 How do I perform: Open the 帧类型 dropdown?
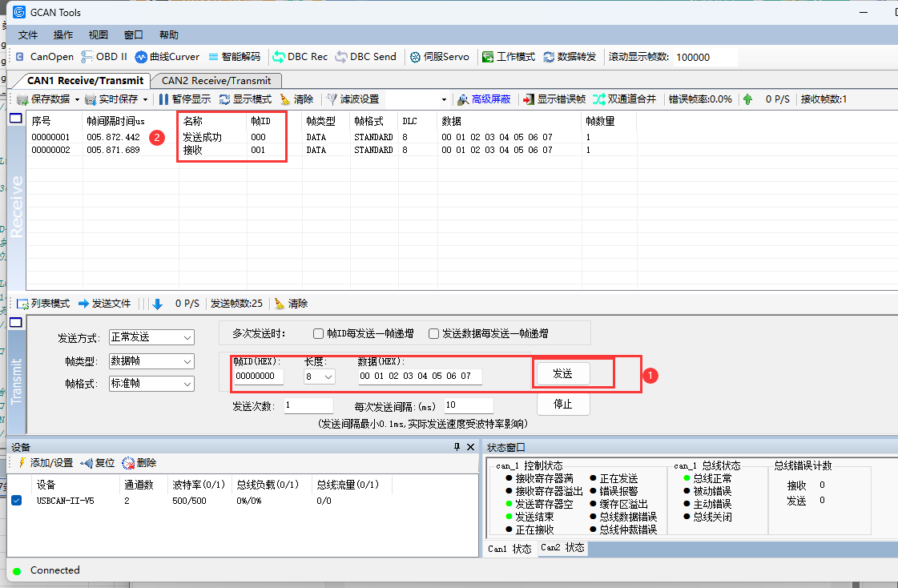coord(151,361)
